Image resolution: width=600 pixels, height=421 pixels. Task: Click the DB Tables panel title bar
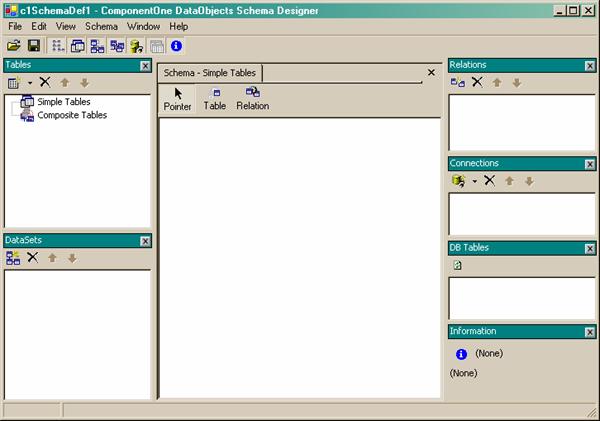click(x=522, y=248)
